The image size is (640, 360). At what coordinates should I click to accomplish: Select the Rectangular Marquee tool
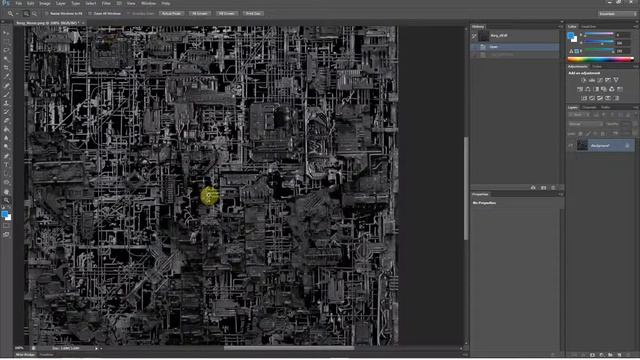point(6,41)
